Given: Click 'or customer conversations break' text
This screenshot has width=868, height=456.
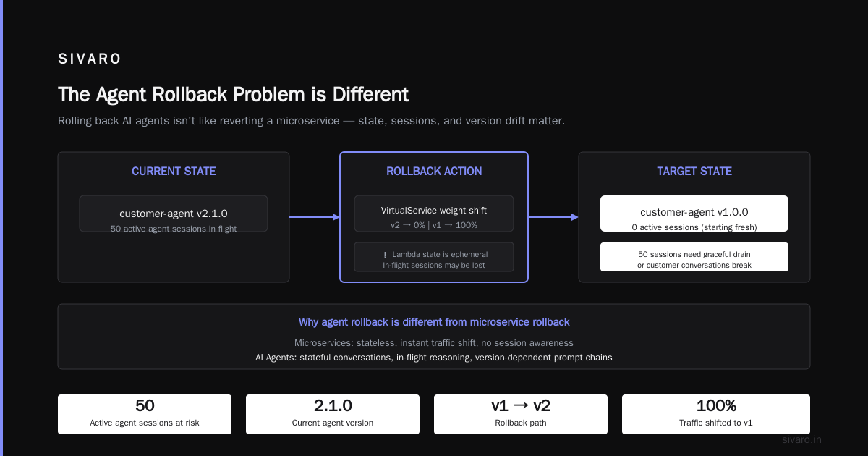Looking at the screenshot, I should point(694,265).
